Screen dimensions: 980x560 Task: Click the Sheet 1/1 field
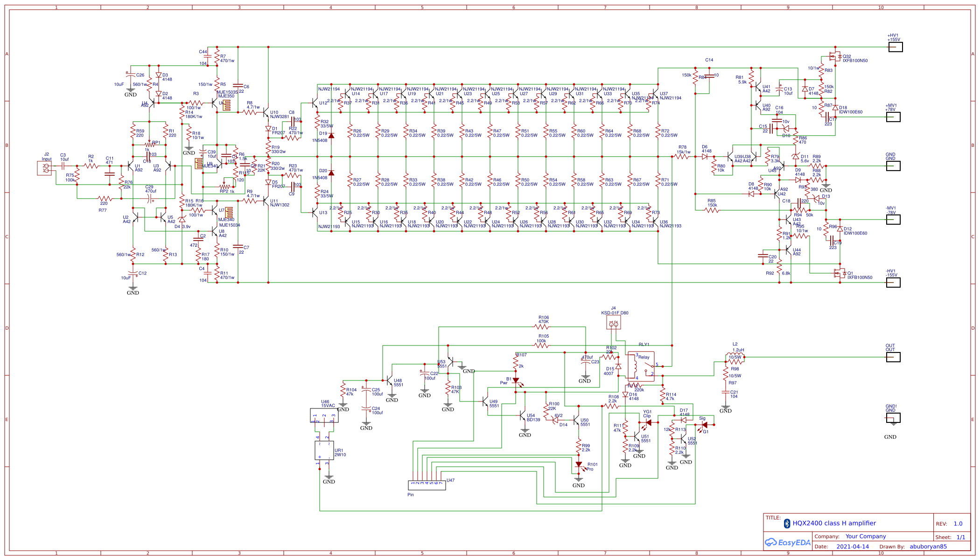tap(950, 537)
